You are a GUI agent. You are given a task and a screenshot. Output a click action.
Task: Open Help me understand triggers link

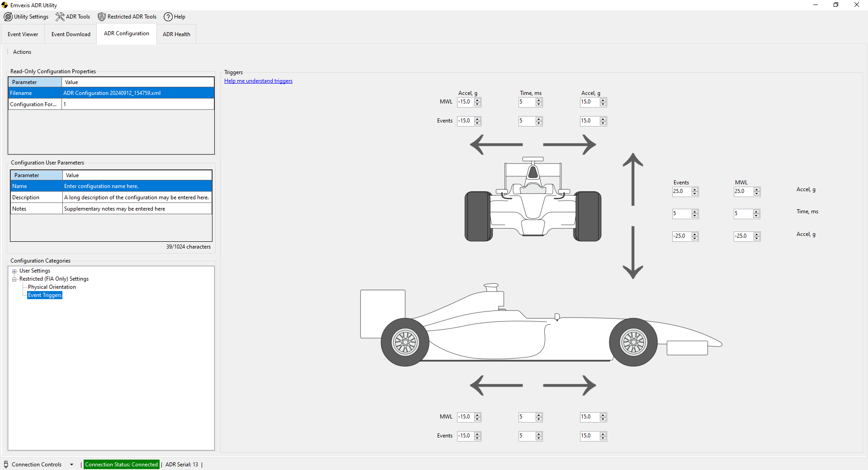[x=258, y=81]
